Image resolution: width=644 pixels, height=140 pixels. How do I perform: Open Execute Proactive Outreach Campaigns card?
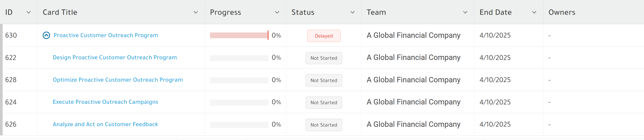[106, 102]
